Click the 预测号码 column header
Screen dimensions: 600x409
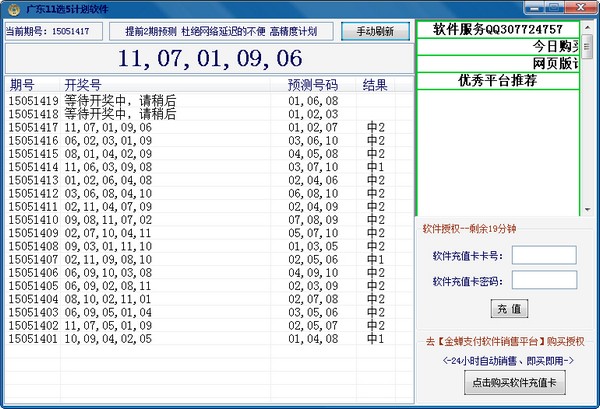(313, 85)
